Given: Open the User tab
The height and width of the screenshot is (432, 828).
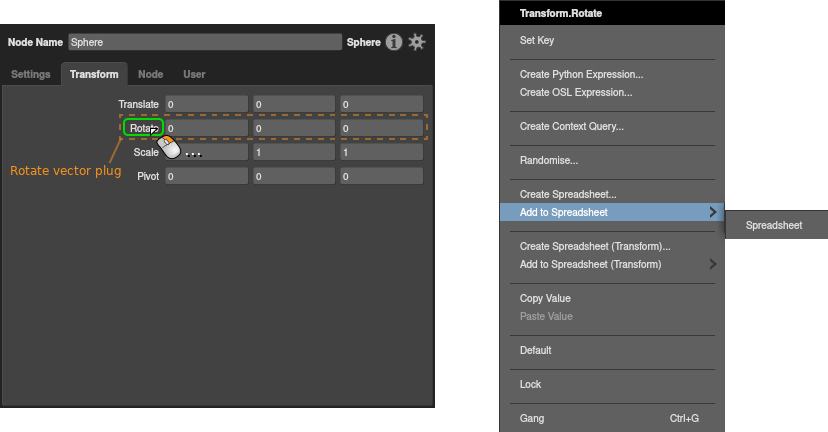Looking at the screenshot, I should click(194, 74).
